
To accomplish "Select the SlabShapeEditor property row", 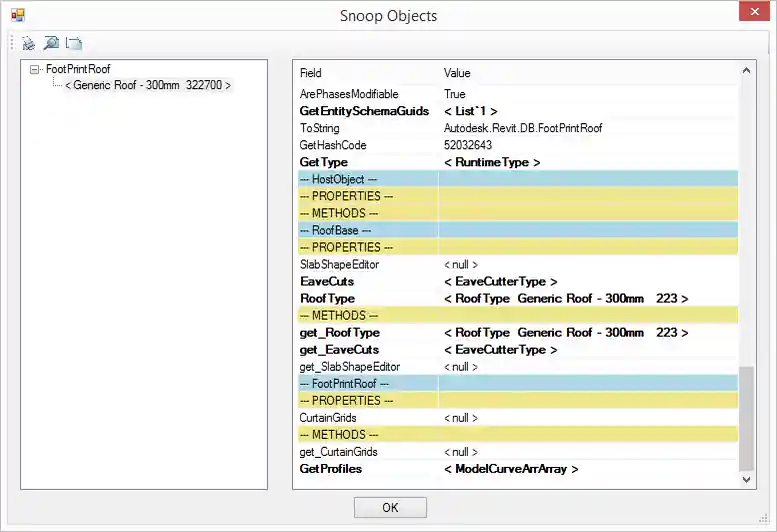I will [340, 265].
